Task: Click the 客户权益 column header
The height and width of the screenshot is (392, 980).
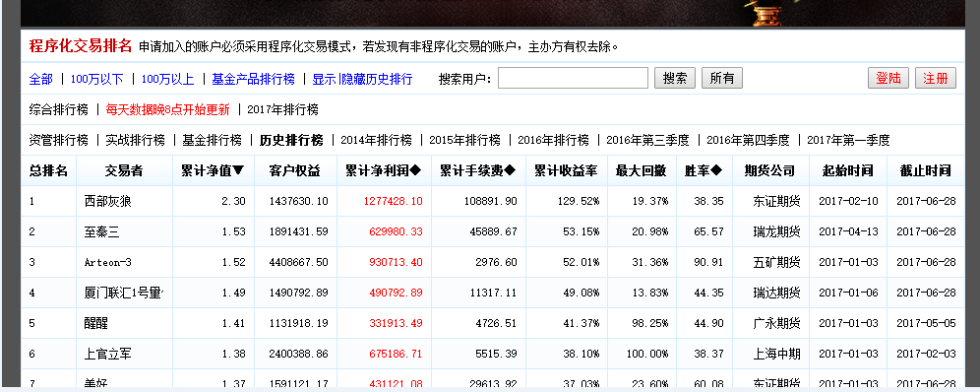Action: click(x=295, y=170)
